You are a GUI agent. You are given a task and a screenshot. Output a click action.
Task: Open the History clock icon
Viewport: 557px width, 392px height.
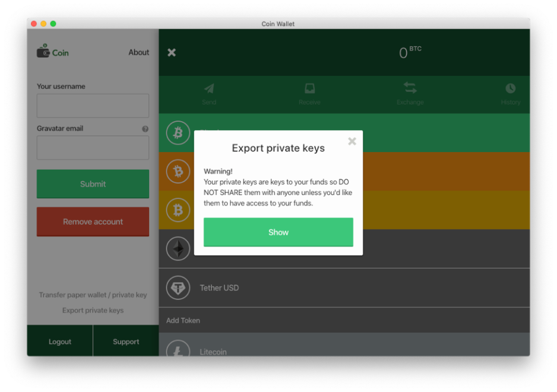(510, 88)
